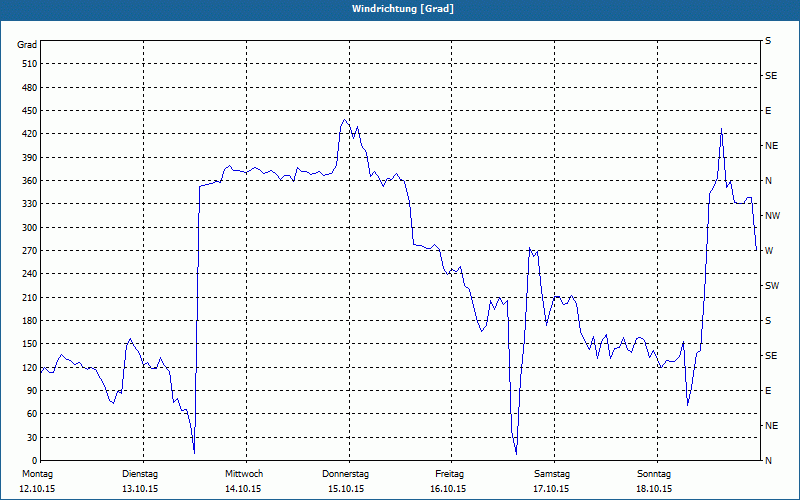Select the 360 y-axis value
Viewport: 800px width, 500px height.
click(29, 181)
